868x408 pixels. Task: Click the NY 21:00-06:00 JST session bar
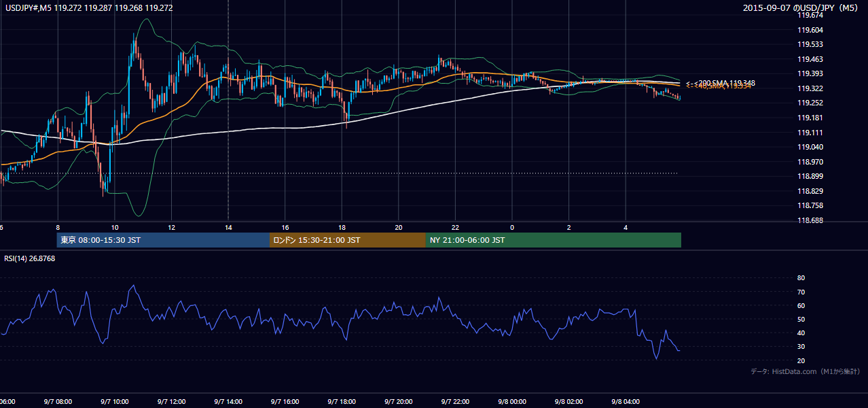[x=554, y=240]
